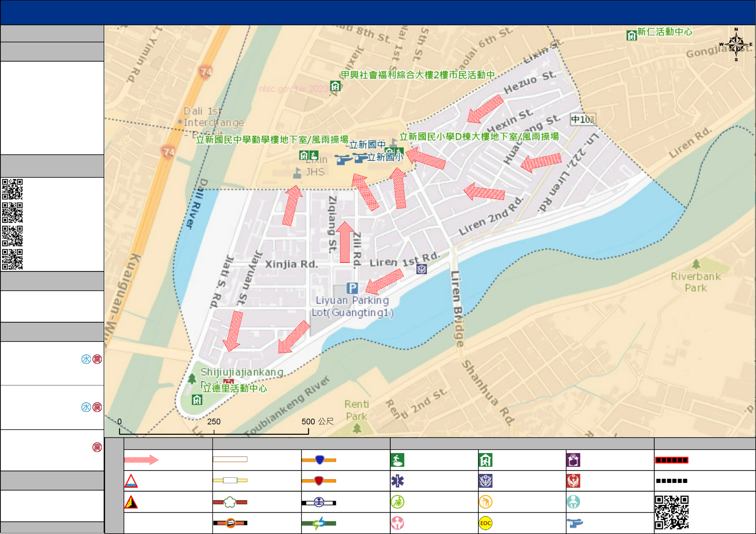Click the green running-person evacuation legend icon
The width and height of the screenshot is (756, 534).
coord(397,460)
